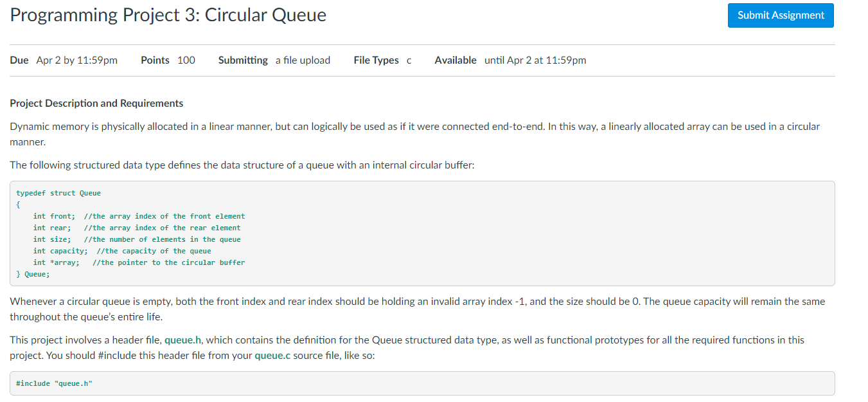The image size is (868, 402).
Task: Open the queue.c source file link
Action: pos(272,356)
